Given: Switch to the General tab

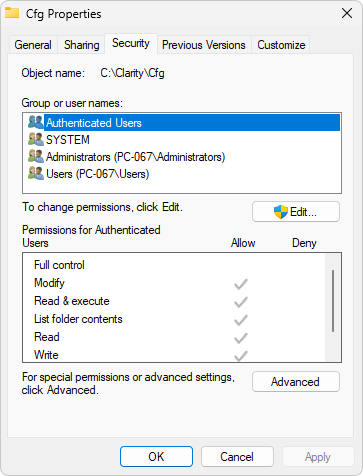Looking at the screenshot, I should click(x=33, y=45).
